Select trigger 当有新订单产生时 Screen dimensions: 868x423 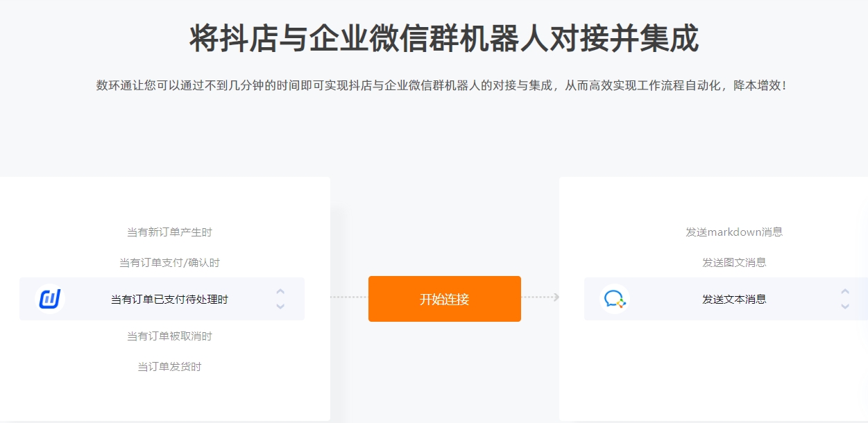tap(169, 232)
